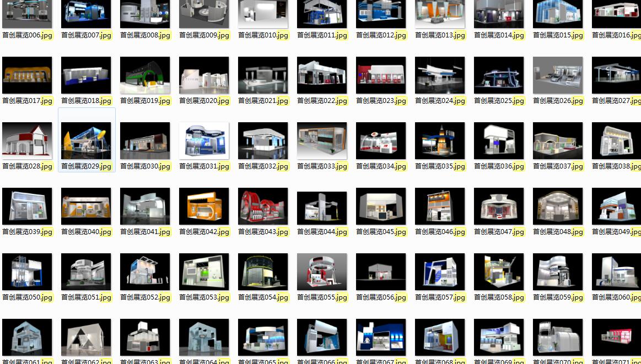Open the 首创展览028.jpg house-shaped booth image
The image size is (641, 364).
27,140
